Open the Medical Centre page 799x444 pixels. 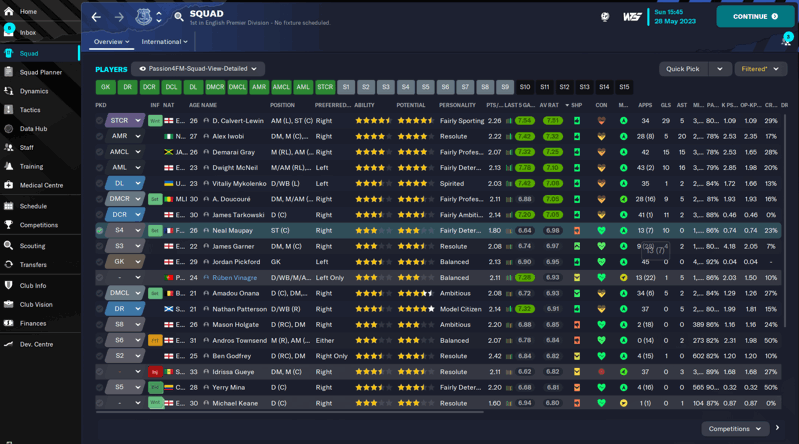(x=40, y=185)
